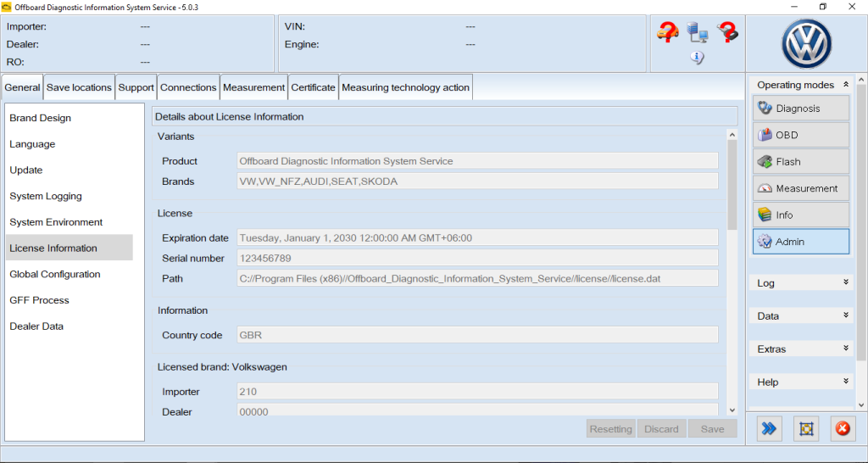
Task: Switch to the Measurement operating mode
Action: tap(800, 187)
